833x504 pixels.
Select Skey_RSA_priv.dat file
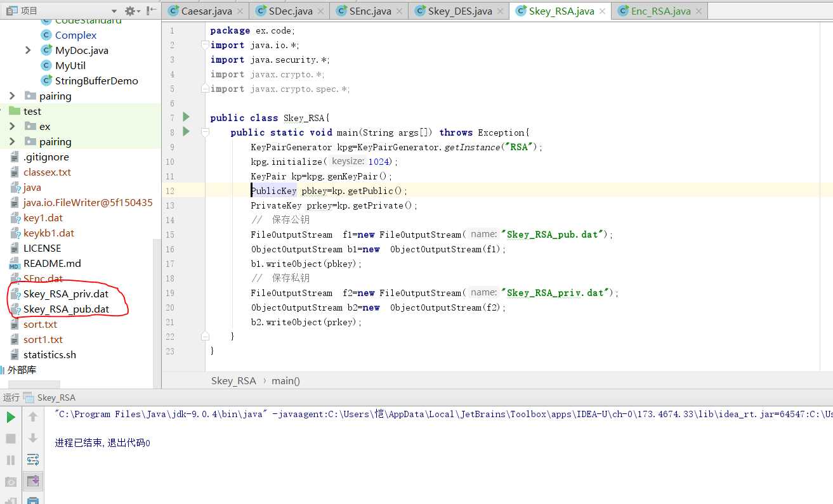coord(65,294)
